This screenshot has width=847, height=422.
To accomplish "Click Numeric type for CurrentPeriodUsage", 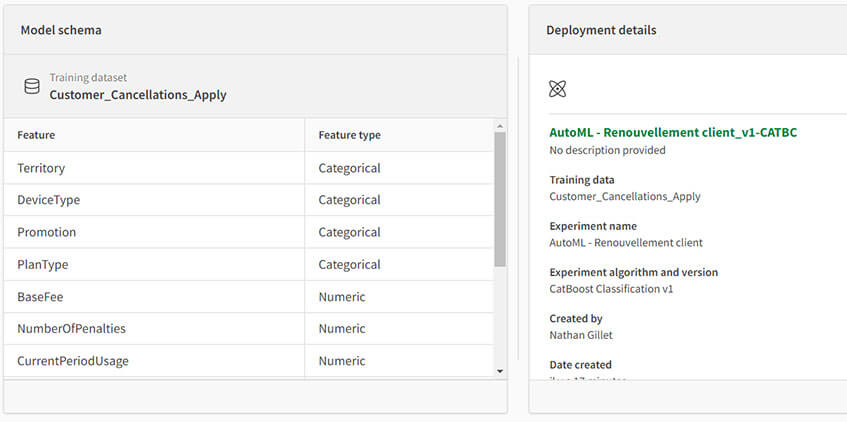I will pos(342,361).
